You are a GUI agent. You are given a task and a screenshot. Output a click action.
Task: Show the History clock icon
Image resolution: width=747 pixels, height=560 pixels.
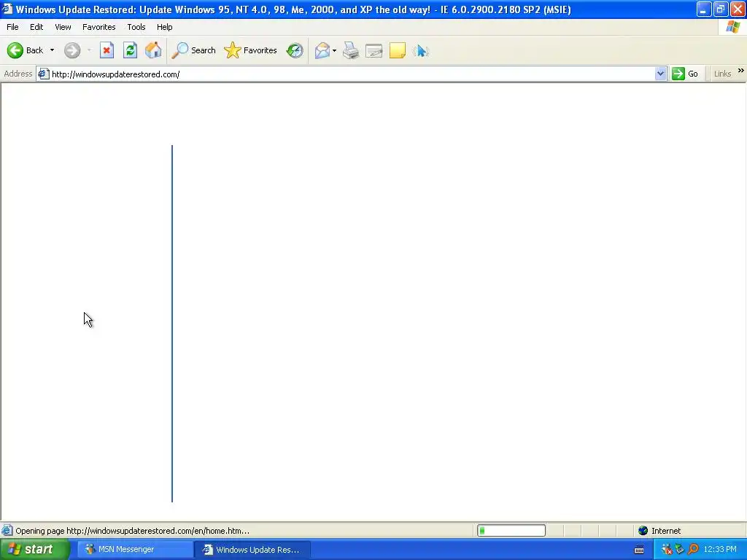click(x=295, y=50)
